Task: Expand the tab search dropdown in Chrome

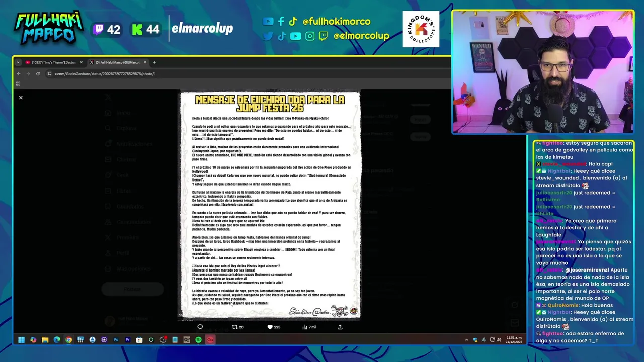Action: (x=18, y=62)
